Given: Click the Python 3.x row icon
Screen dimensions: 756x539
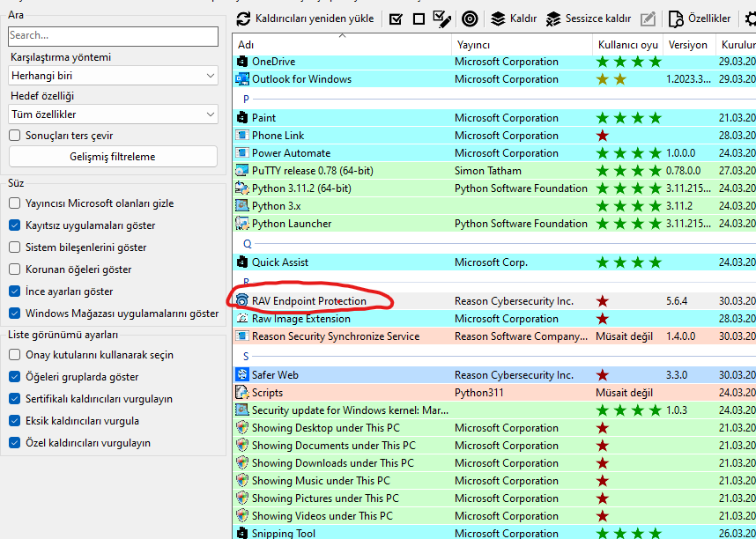Looking at the screenshot, I should pyautogui.click(x=242, y=206).
